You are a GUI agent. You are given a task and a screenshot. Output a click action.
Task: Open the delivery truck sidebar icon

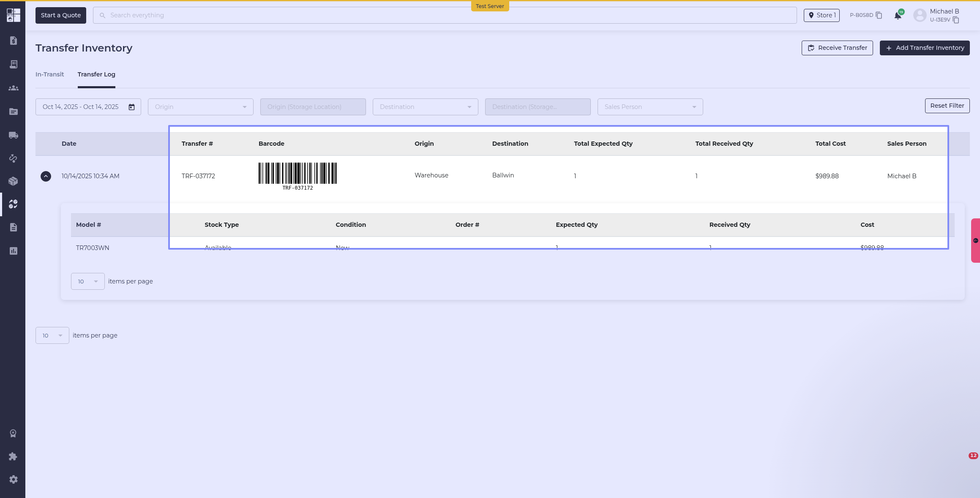[x=13, y=135]
